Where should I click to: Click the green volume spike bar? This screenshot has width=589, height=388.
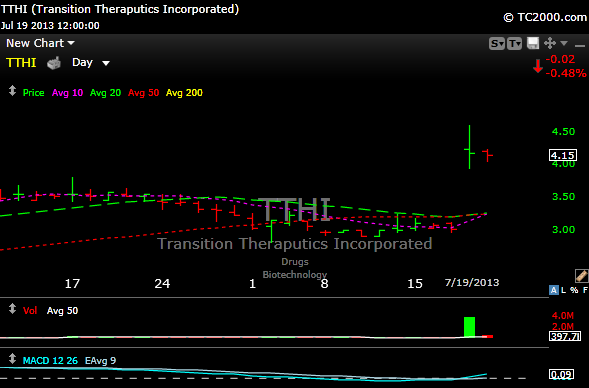point(470,327)
